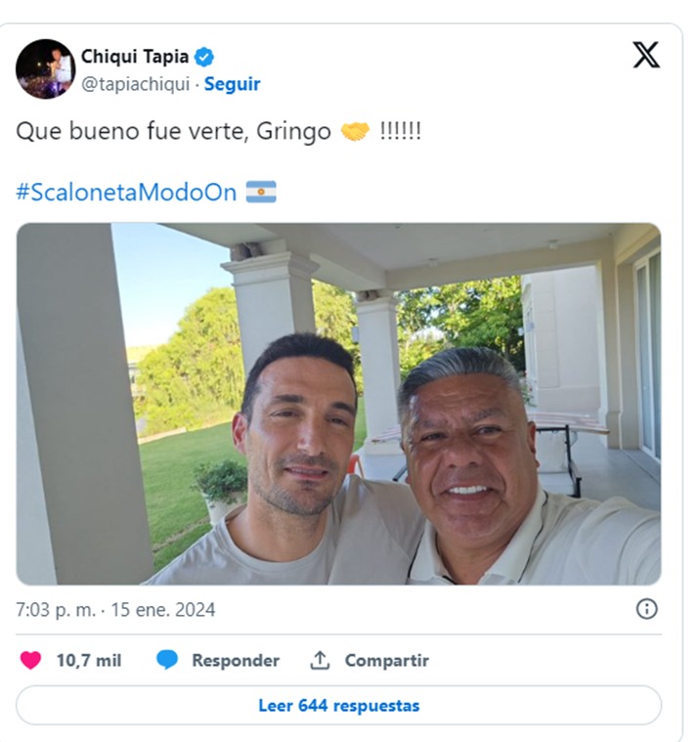
Task: Open Leer 644 respuestas
Action: point(339,705)
